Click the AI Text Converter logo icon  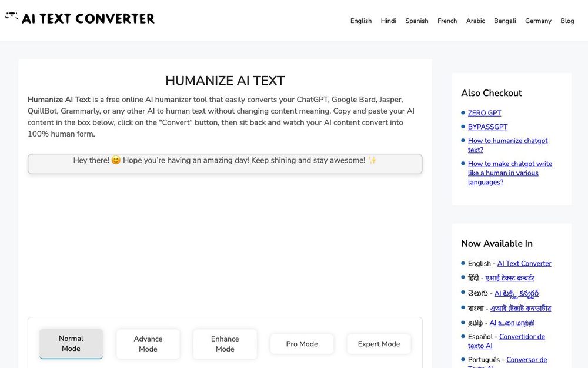pos(11,17)
